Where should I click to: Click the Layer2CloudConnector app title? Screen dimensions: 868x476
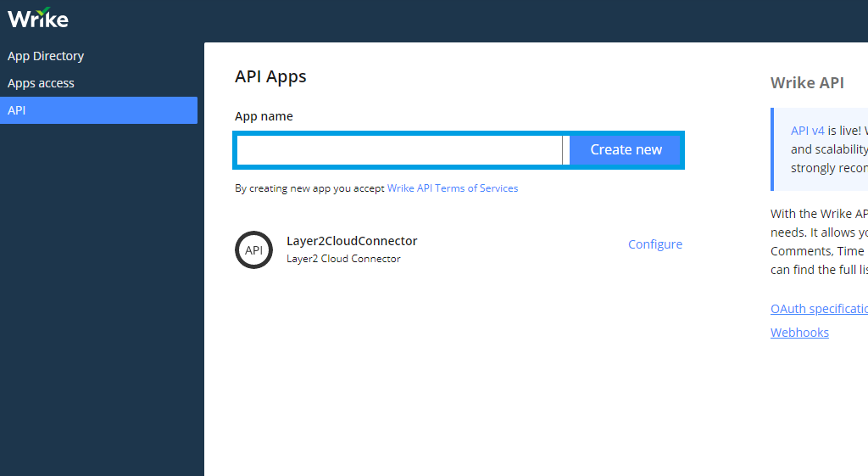click(352, 241)
